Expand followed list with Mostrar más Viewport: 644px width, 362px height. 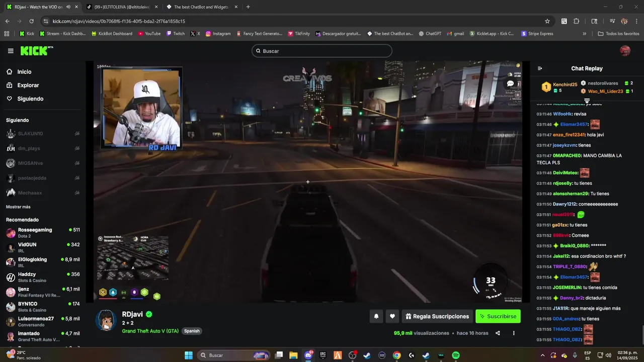[x=18, y=207]
